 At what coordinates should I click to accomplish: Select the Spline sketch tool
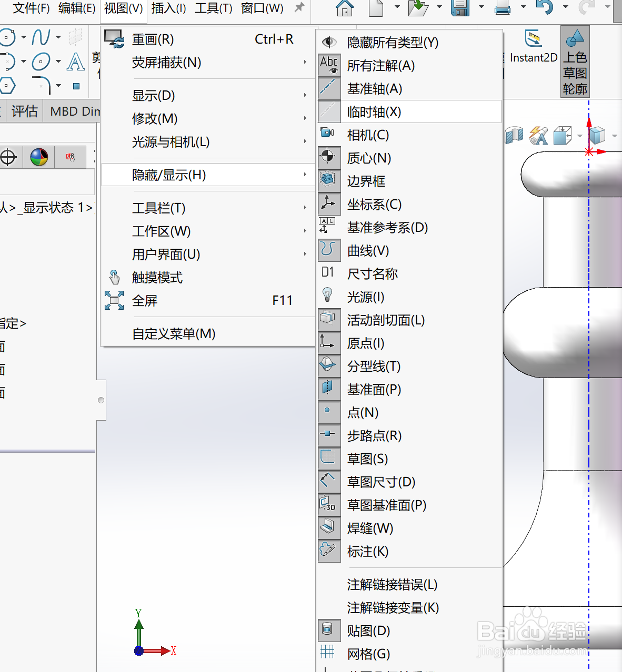coord(41,37)
